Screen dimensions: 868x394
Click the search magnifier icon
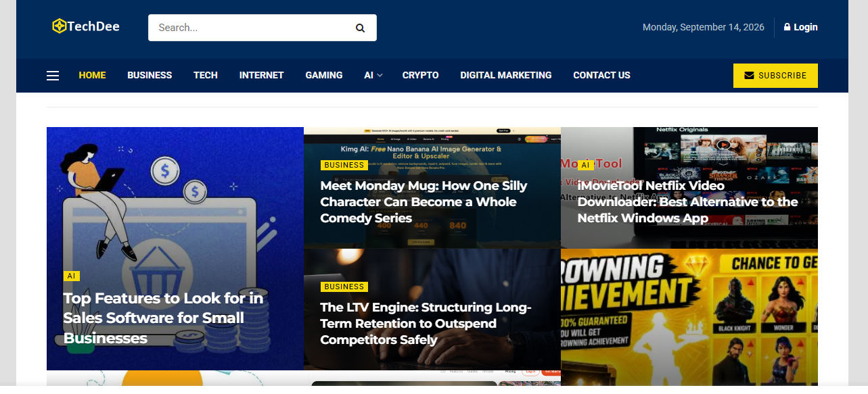coord(360,28)
